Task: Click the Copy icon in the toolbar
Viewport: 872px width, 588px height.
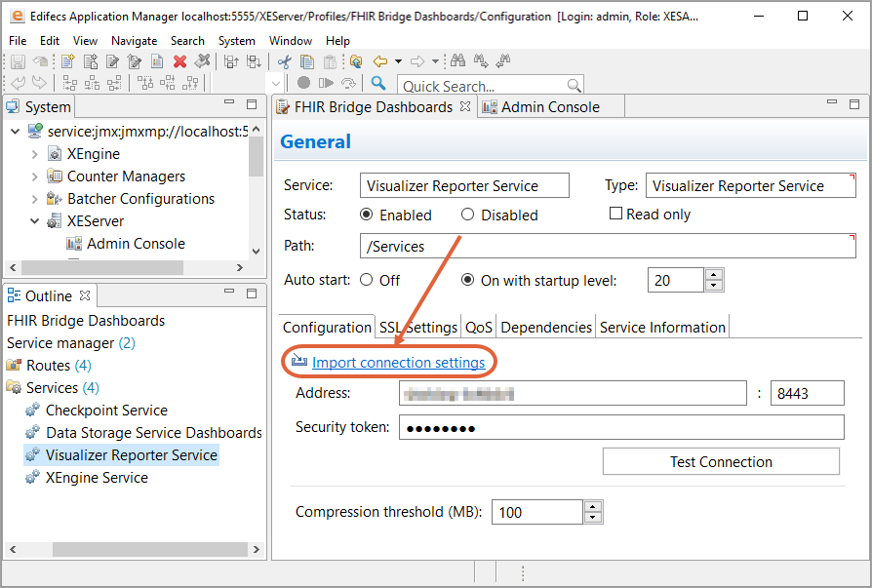Action: (307, 61)
